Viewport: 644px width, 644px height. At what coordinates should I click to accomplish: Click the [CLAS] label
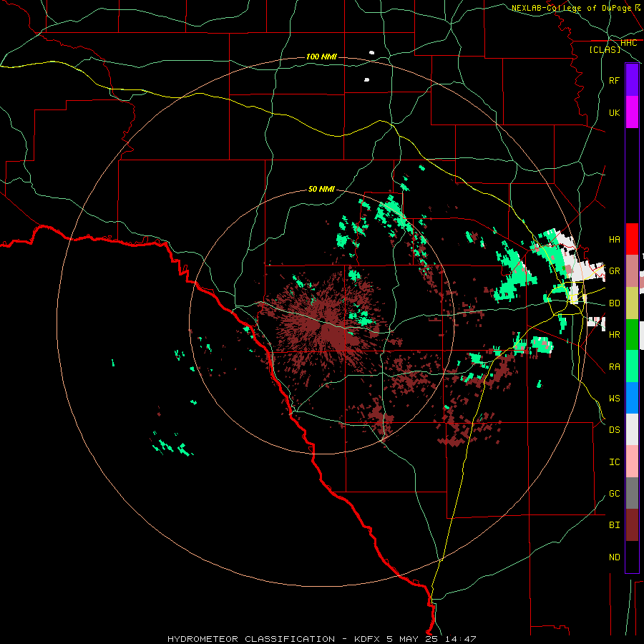[x=605, y=49]
